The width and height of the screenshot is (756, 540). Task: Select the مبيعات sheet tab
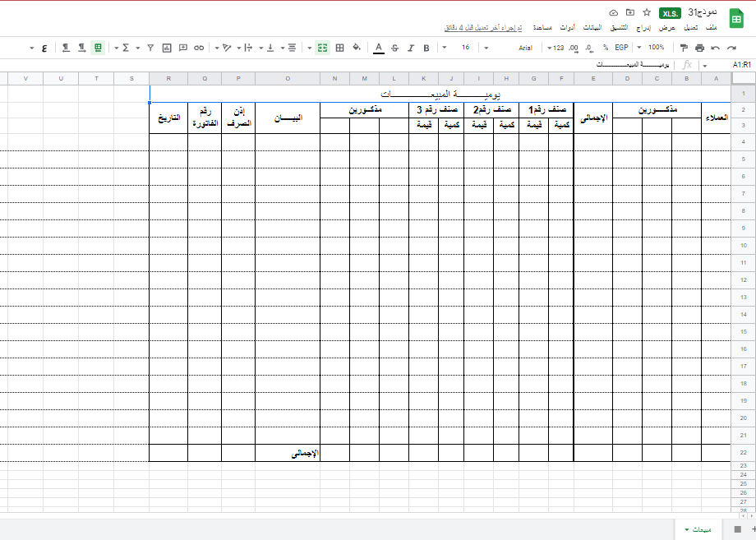click(701, 529)
